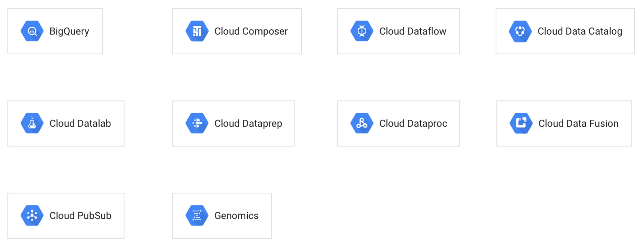Click the Genomics text label
The image size is (644, 247).
(x=236, y=216)
